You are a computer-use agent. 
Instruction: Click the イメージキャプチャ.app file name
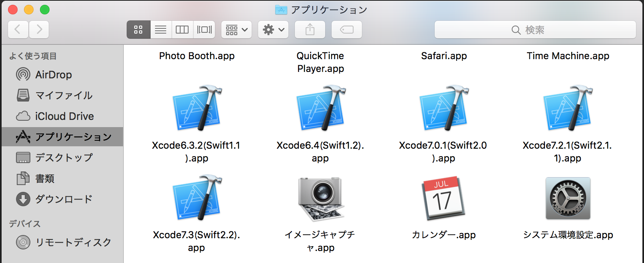click(320, 241)
